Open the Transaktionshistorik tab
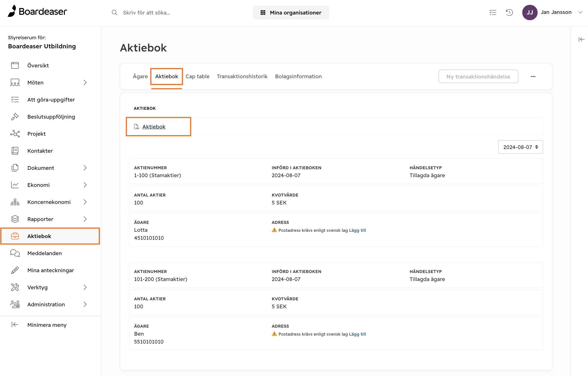Viewport: 588px width, 376px height. [242, 76]
